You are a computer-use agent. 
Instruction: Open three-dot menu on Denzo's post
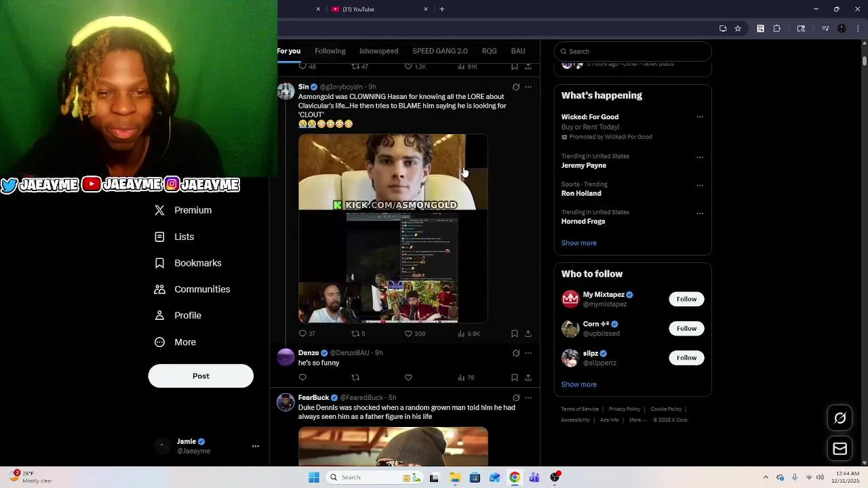coord(528,353)
